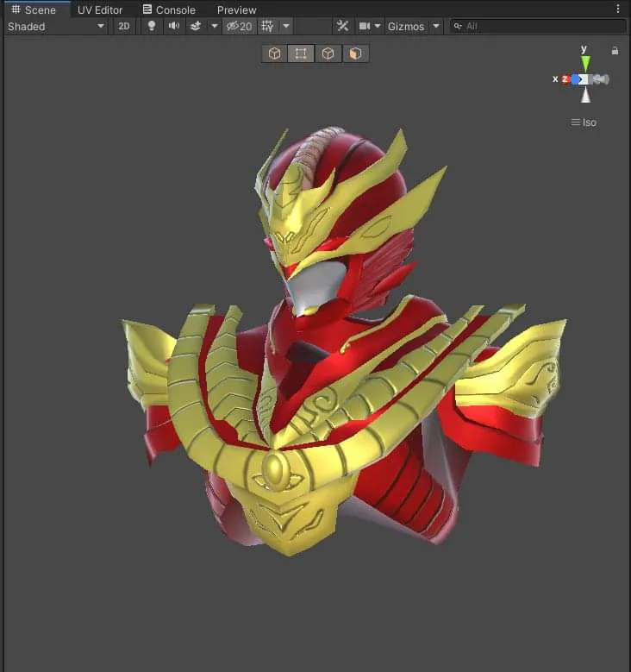Focus the scene search All field
Viewport: 631px width, 672px height.
pyautogui.click(x=539, y=26)
